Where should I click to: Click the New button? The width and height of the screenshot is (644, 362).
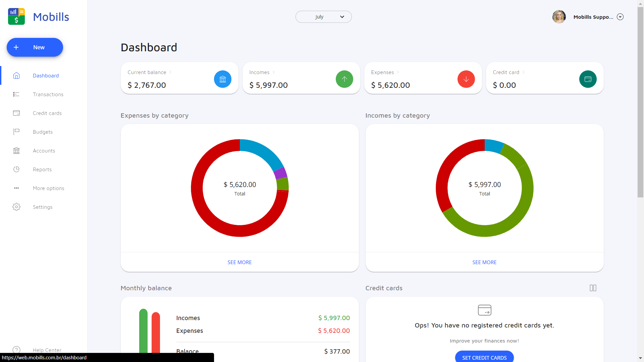[35, 47]
